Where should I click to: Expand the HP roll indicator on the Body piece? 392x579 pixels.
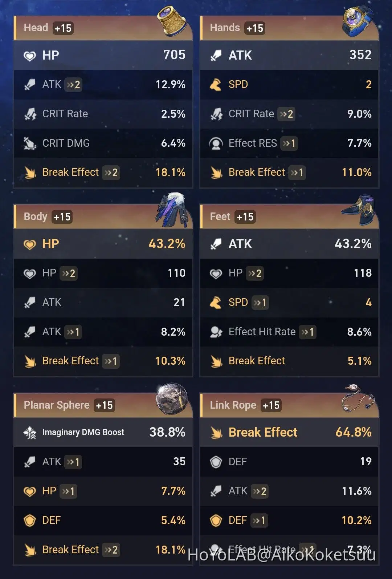(68, 274)
